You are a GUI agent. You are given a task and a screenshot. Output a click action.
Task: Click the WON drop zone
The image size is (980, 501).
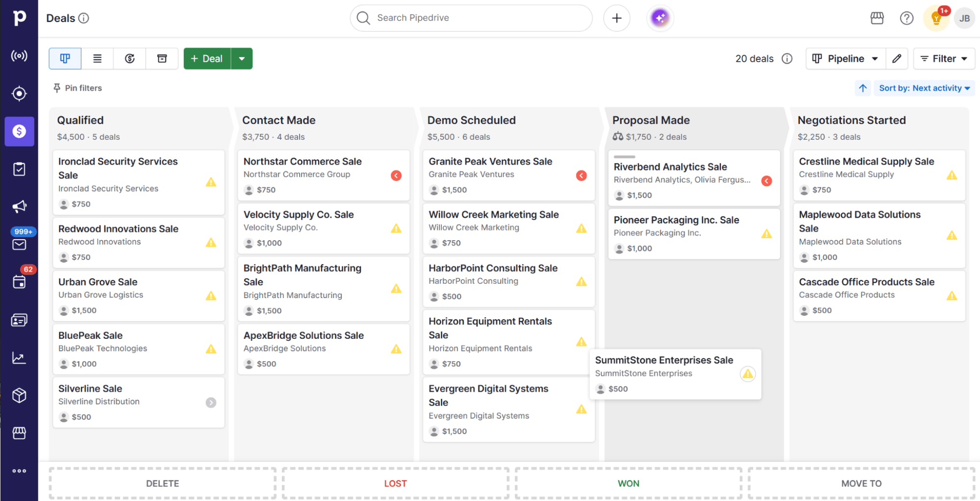click(628, 483)
